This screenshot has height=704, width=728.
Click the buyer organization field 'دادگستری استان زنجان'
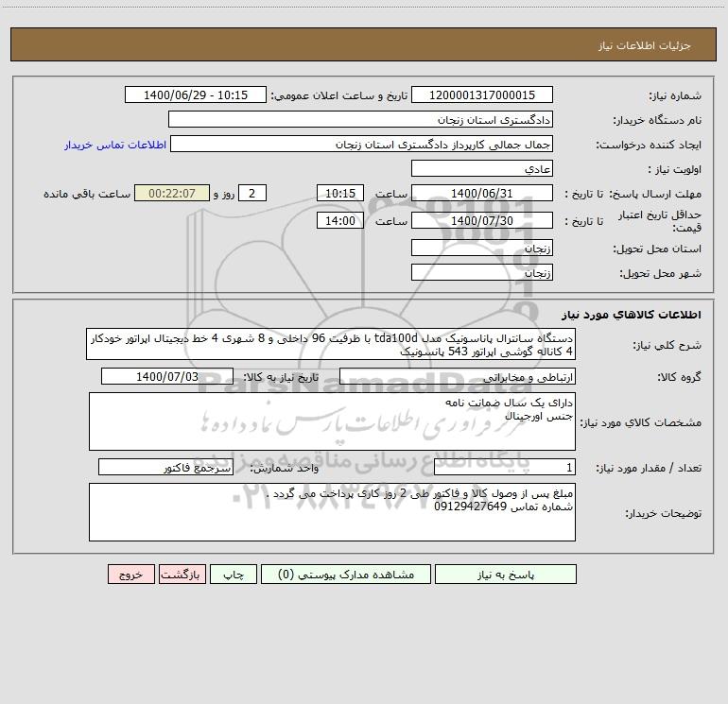point(360,120)
